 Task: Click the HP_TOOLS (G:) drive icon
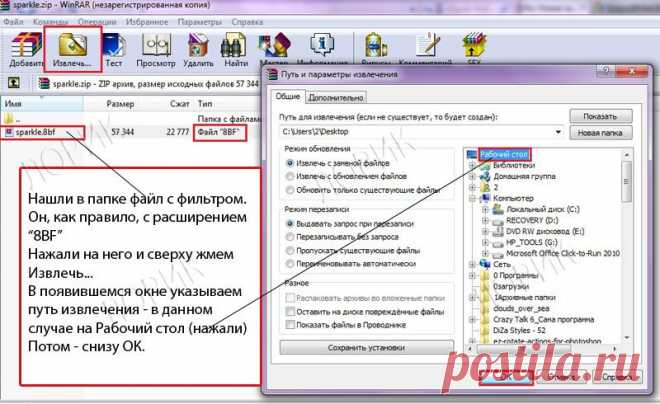pyautogui.click(x=498, y=243)
